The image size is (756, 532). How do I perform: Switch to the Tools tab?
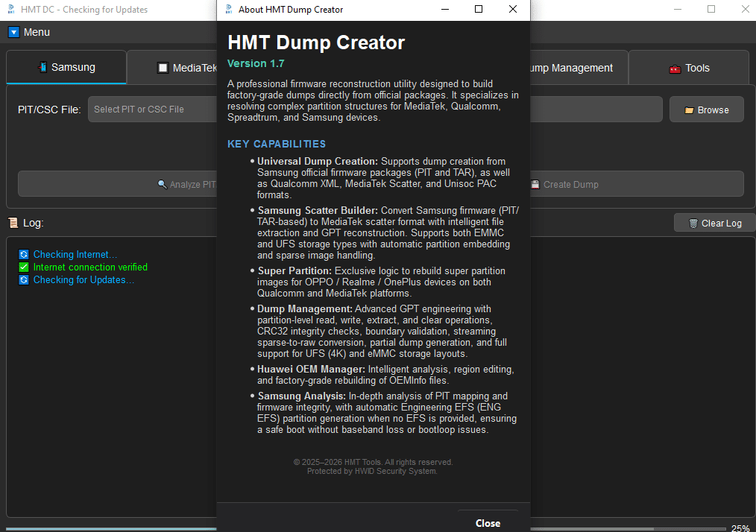click(x=688, y=67)
